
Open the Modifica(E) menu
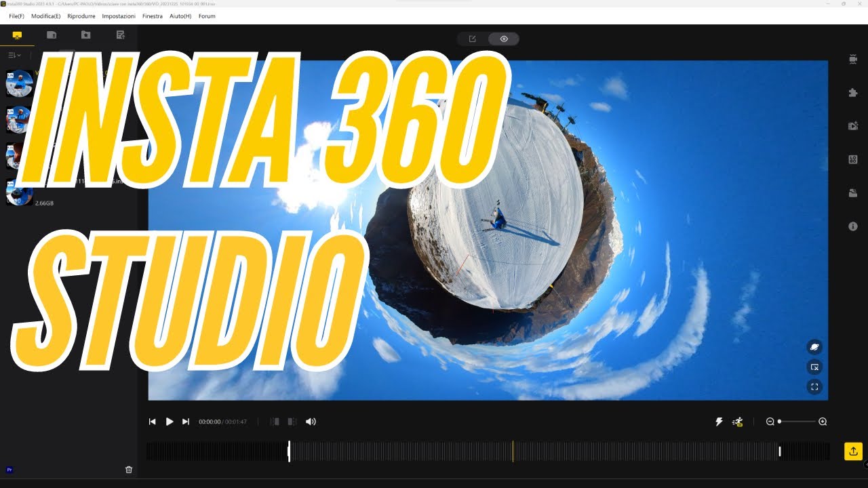point(45,16)
